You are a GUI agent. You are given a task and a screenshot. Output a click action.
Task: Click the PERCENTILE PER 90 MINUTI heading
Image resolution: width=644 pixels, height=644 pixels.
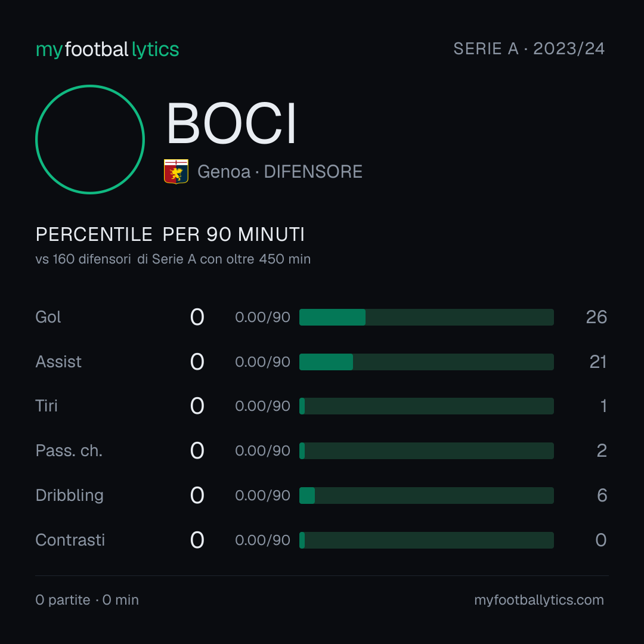tap(170, 234)
